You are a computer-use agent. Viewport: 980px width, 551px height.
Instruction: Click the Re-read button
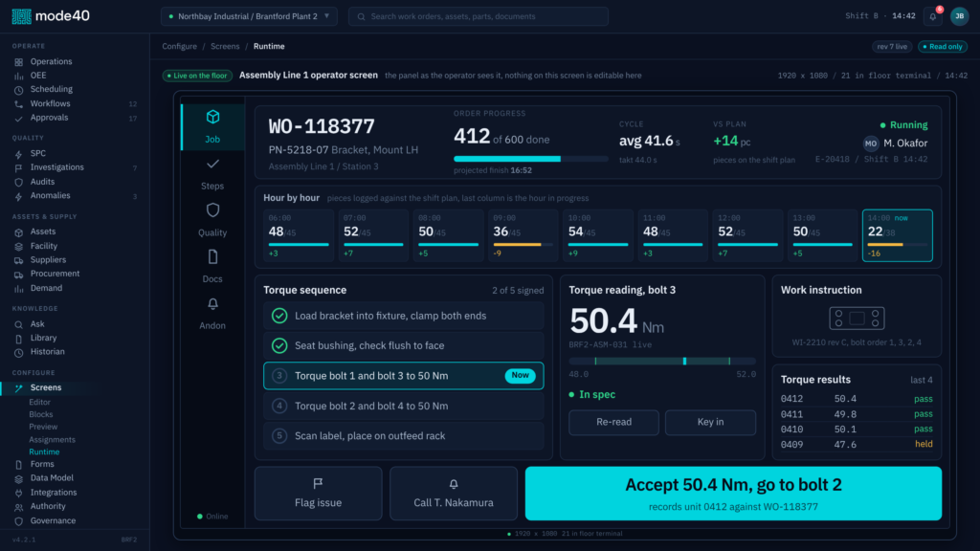point(613,422)
